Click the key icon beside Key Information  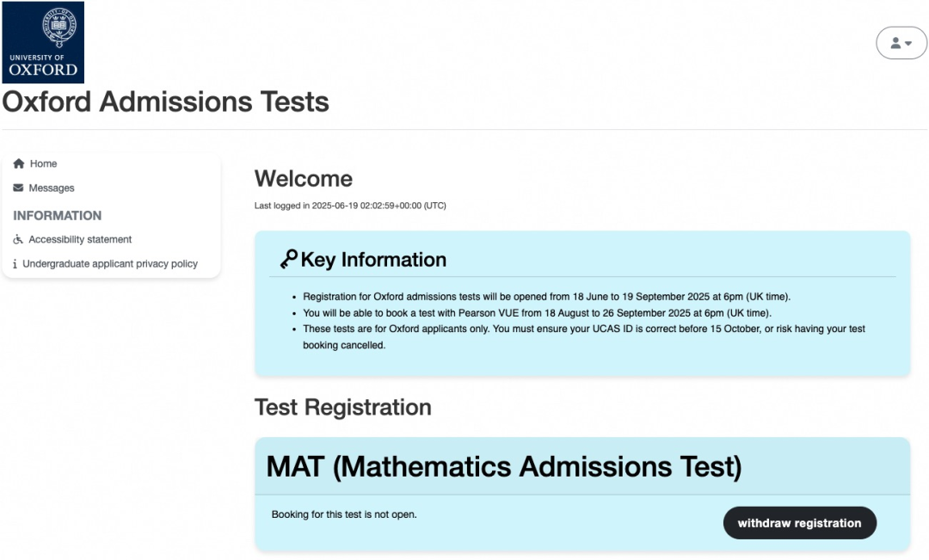(x=288, y=260)
